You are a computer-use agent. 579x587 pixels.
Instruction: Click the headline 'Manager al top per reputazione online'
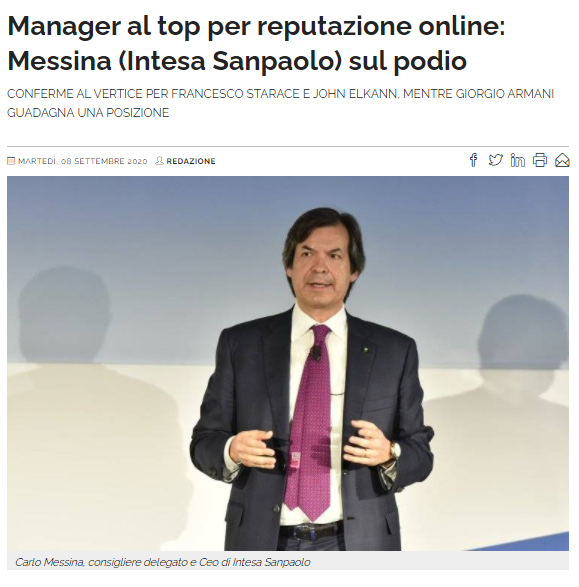tap(256, 26)
